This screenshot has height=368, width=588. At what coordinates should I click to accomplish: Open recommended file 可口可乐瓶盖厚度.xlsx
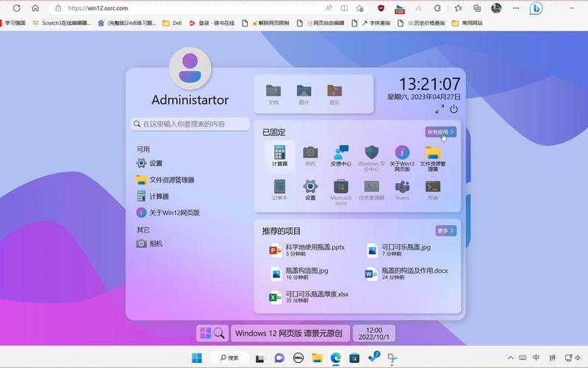click(x=309, y=297)
